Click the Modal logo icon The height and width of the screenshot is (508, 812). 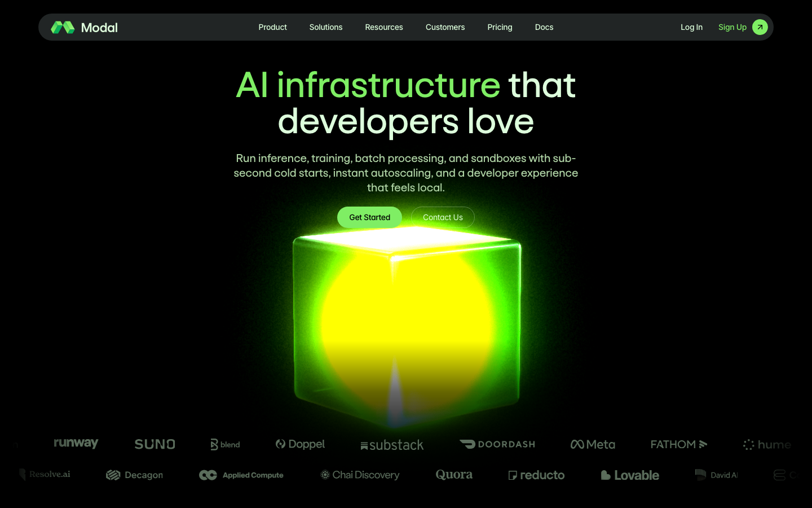pos(63,27)
